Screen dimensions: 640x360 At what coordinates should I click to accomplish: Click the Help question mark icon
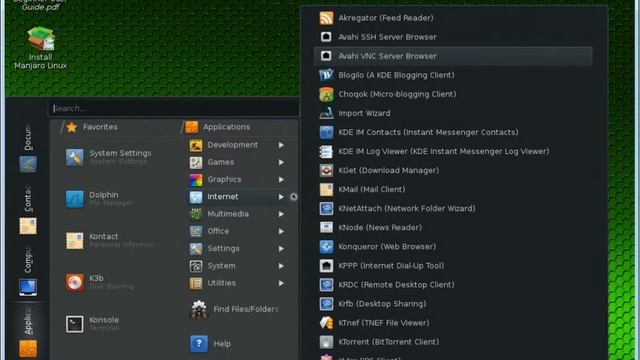pos(199,344)
